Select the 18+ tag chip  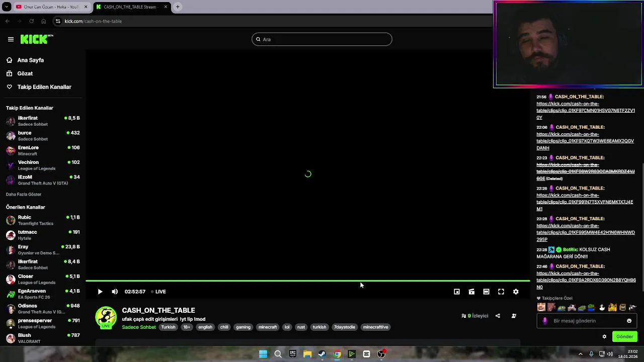coord(187,327)
